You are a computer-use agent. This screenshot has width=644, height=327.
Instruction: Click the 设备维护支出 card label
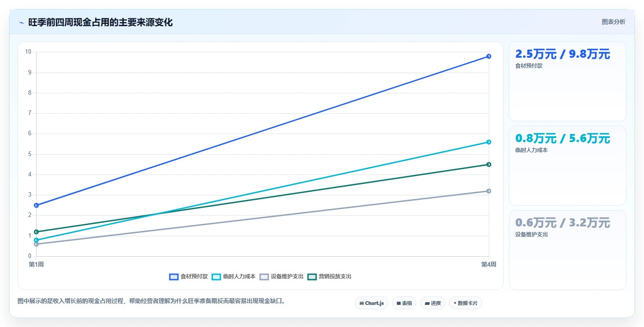pyautogui.click(x=532, y=235)
